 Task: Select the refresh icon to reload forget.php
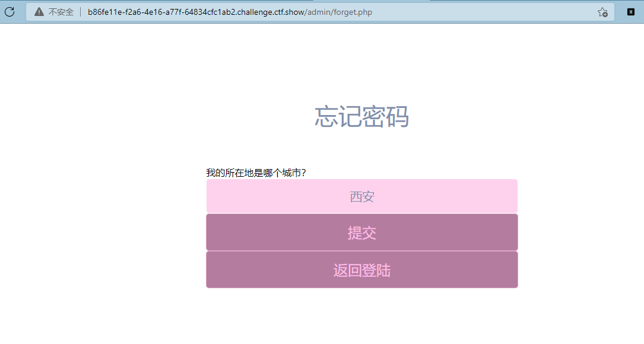point(9,11)
